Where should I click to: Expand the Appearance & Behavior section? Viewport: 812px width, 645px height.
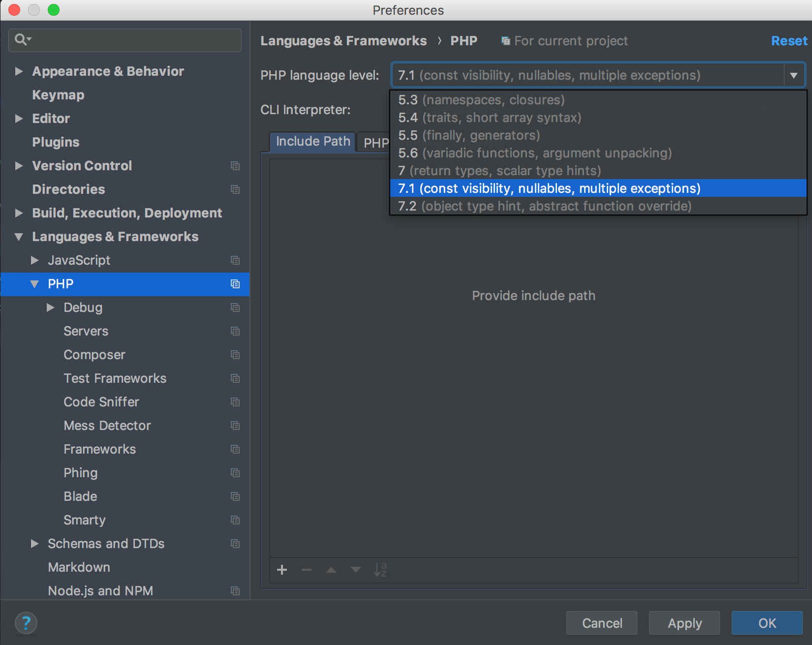tap(19, 71)
